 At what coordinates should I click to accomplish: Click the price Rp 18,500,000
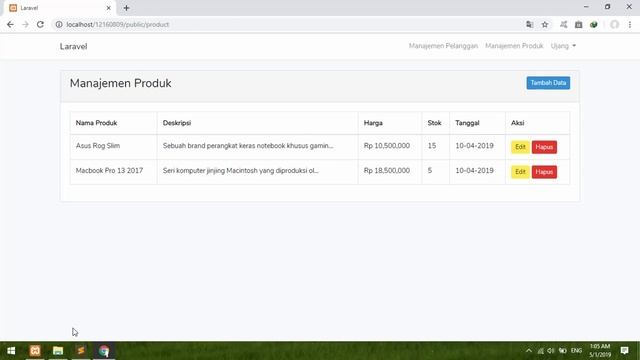point(387,171)
